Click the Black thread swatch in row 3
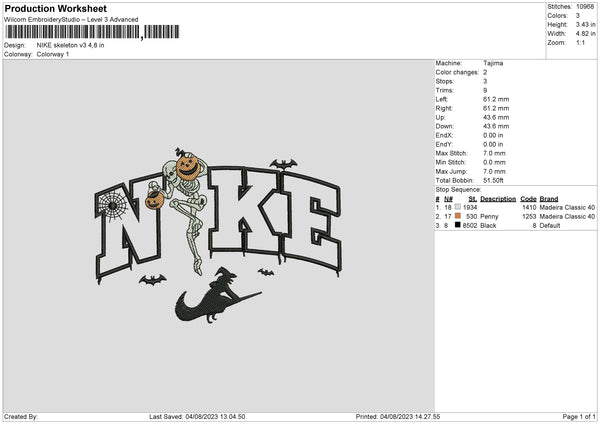 [x=458, y=225]
